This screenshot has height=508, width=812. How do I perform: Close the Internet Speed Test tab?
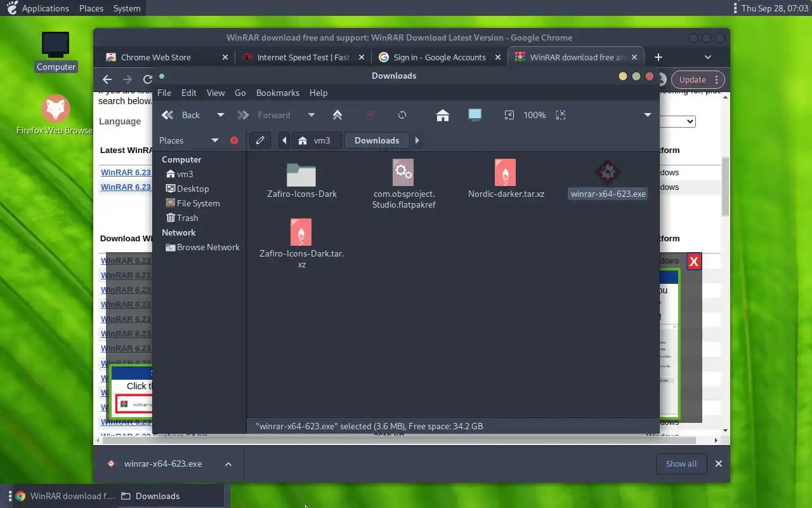362,57
